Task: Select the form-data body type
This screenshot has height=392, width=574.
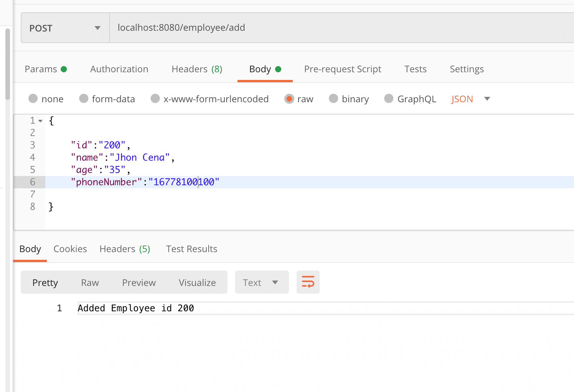Action: [107, 99]
